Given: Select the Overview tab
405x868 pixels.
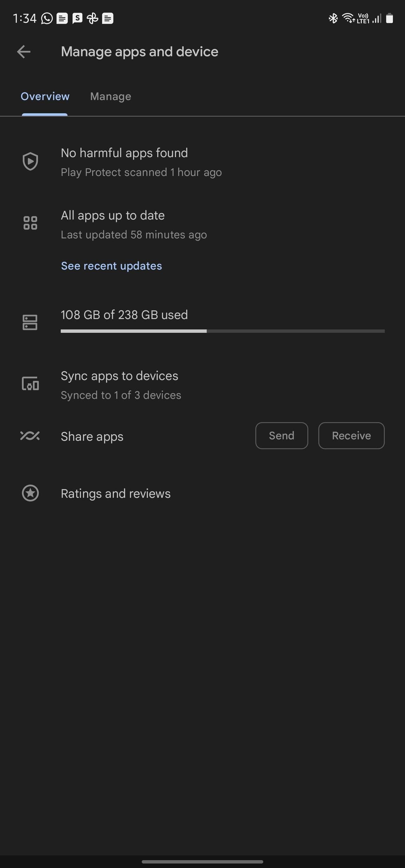Looking at the screenshot, I should coord(45,96).
